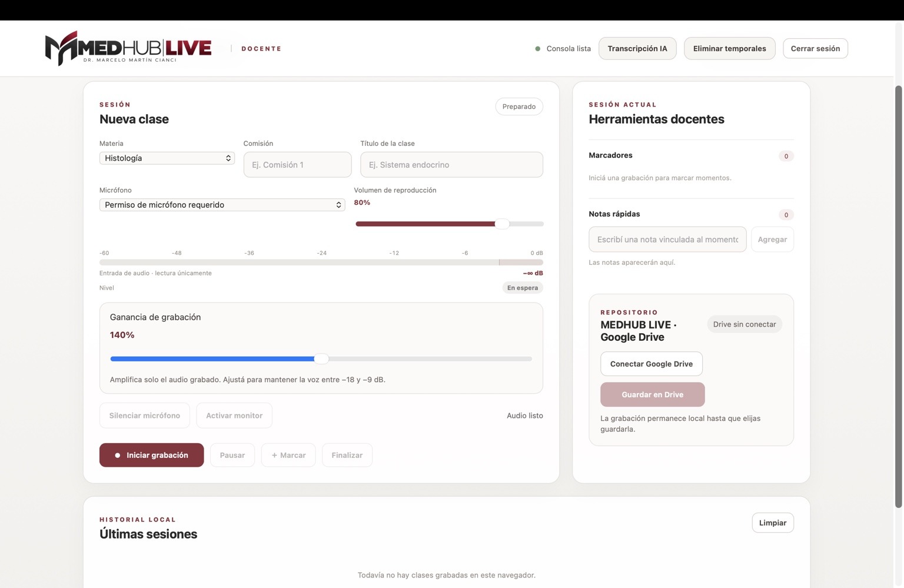Focus the Comisión input field
The width and height of the screenshot is (904, 588).
pos(297,165)
